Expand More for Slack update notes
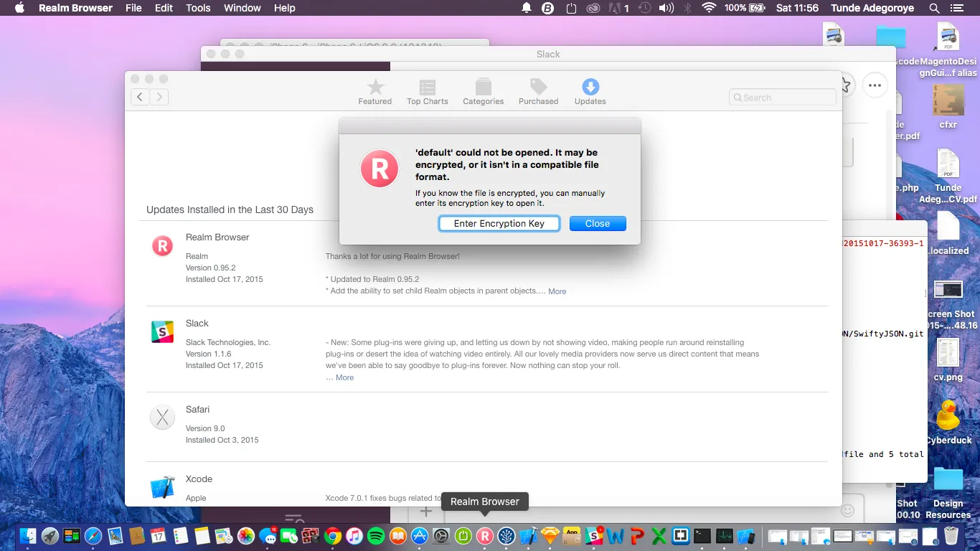This screenshot has width=980, height=551. [345, 377]
